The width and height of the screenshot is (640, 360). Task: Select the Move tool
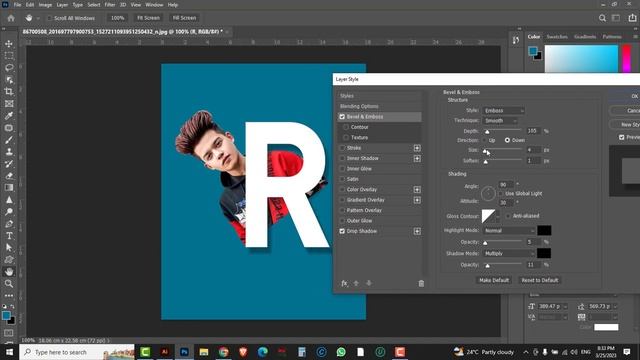[9, 44]
